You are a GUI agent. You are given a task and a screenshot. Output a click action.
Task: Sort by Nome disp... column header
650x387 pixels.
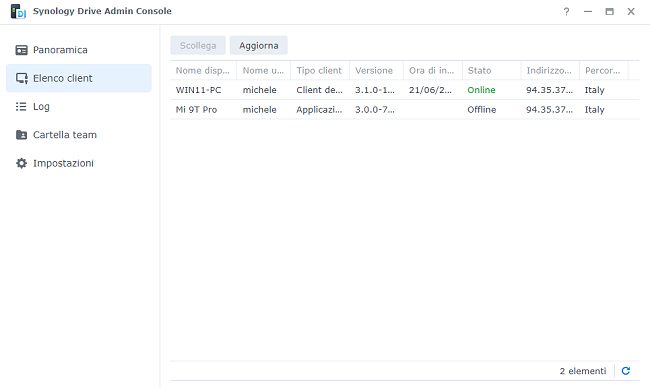tap(203, 70)
